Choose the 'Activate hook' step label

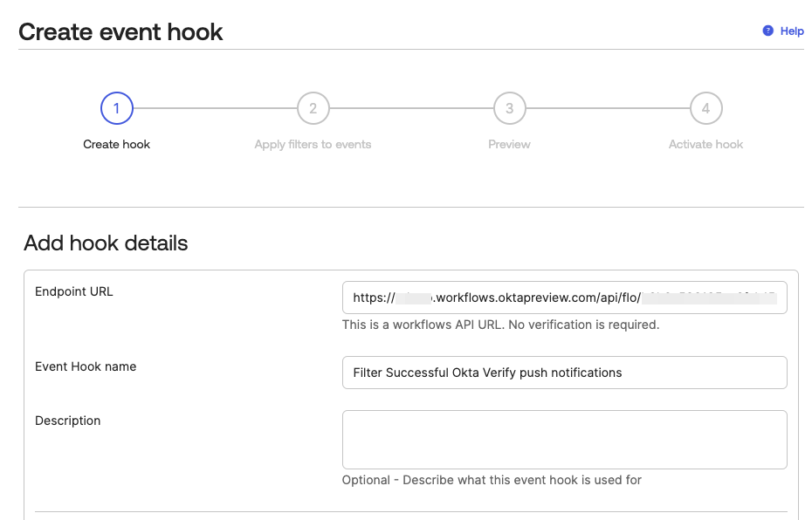(705, 144)
